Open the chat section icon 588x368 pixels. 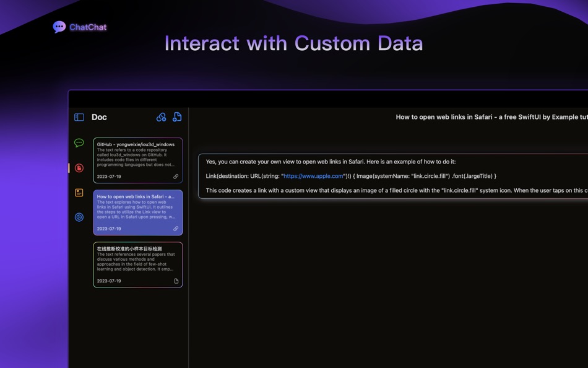[79, 142]
